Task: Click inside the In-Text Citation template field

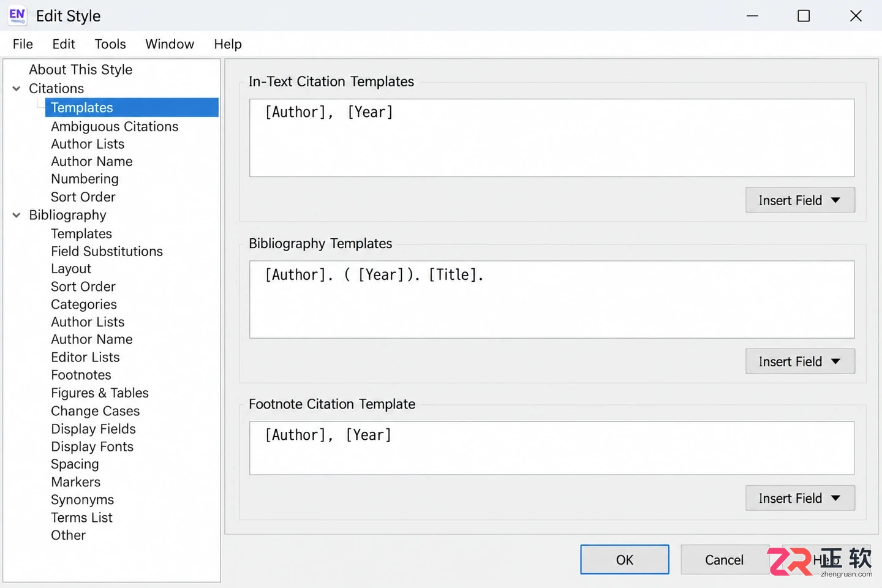Action: [552, 138]
